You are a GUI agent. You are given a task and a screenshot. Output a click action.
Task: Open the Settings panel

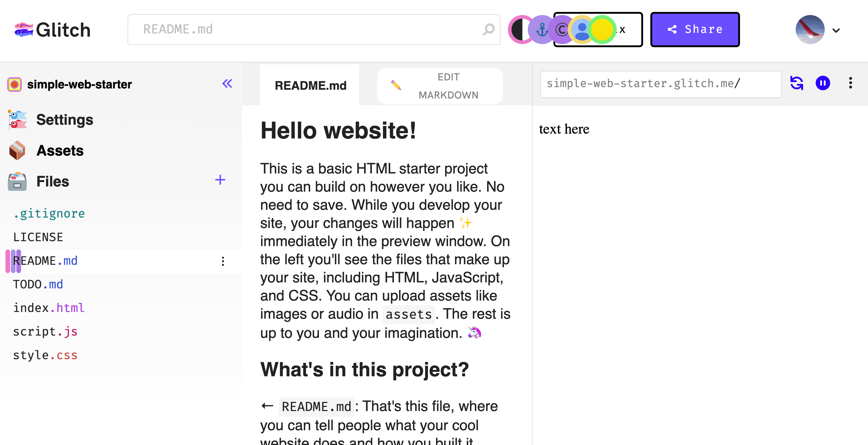[x=64, y=120]
